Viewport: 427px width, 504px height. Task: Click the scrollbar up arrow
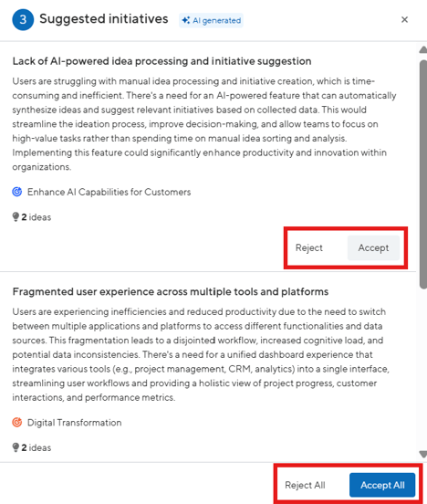pos(423,49)
